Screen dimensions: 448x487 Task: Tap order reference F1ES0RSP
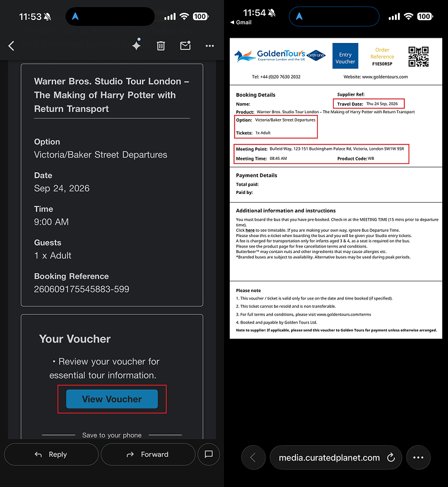coord(382,64)
